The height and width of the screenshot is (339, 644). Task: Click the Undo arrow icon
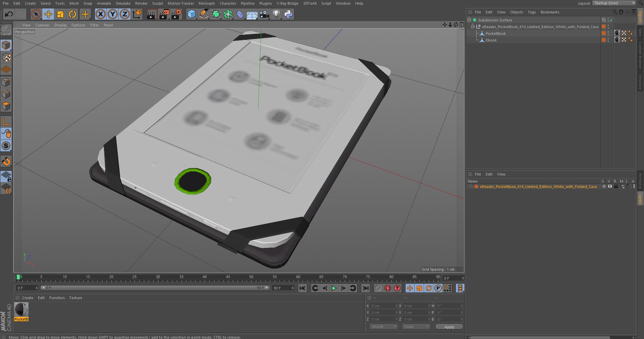click(9, 14)
